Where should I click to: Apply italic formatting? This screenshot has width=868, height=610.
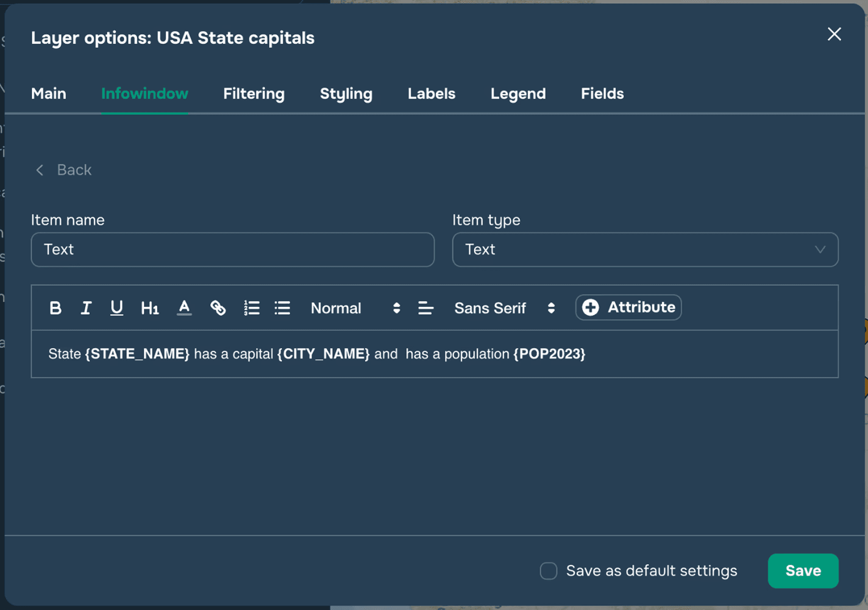click(86, 308)
